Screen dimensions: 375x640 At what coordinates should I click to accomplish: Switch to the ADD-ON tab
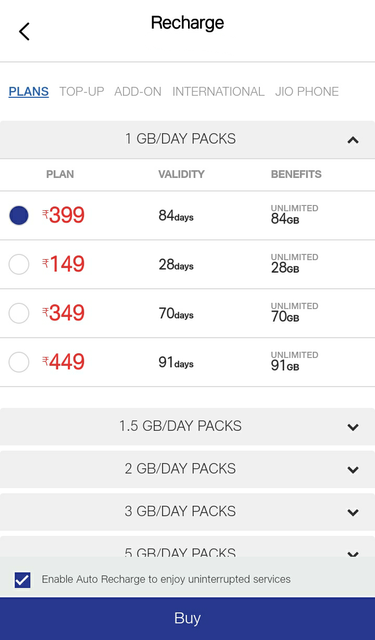point(138,91)
